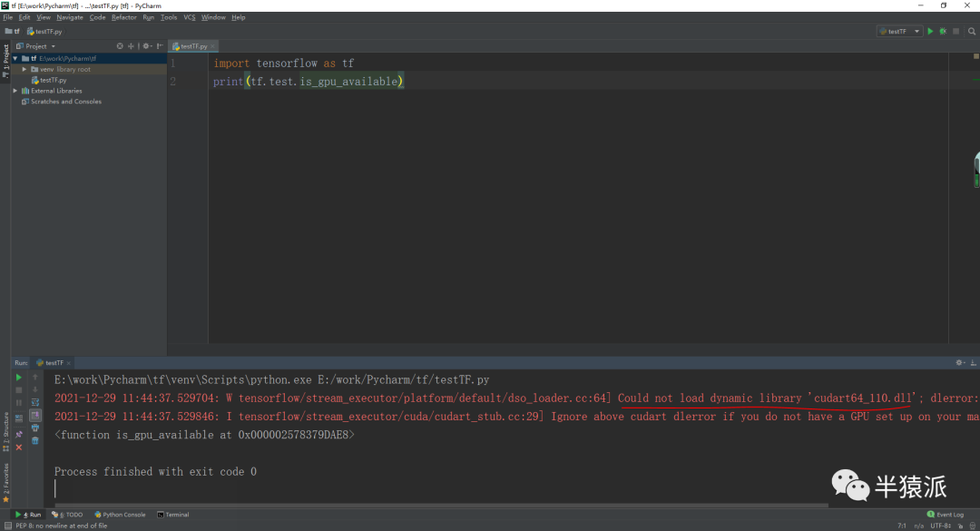Click testTF.py in breadcrumb bar

[x=44, y=31]
